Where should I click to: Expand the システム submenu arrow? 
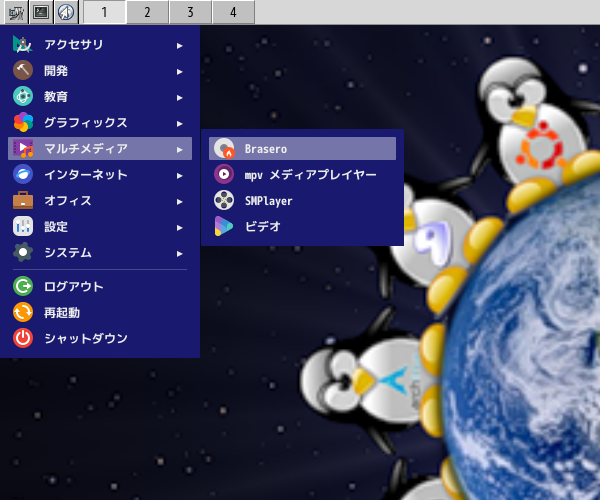pyautogui.click(x=179, y=254)
